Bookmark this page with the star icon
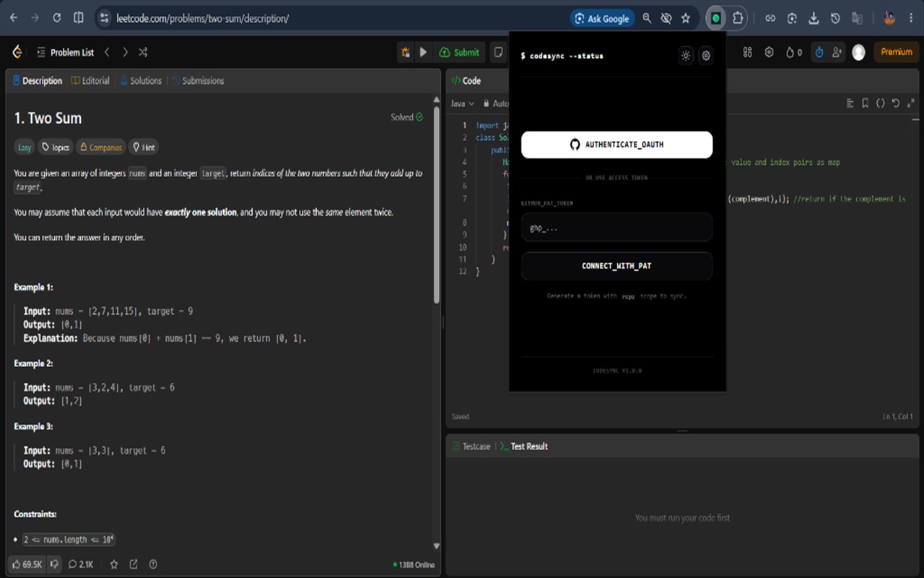The image size is (924, 578). (x=686, y=18)
